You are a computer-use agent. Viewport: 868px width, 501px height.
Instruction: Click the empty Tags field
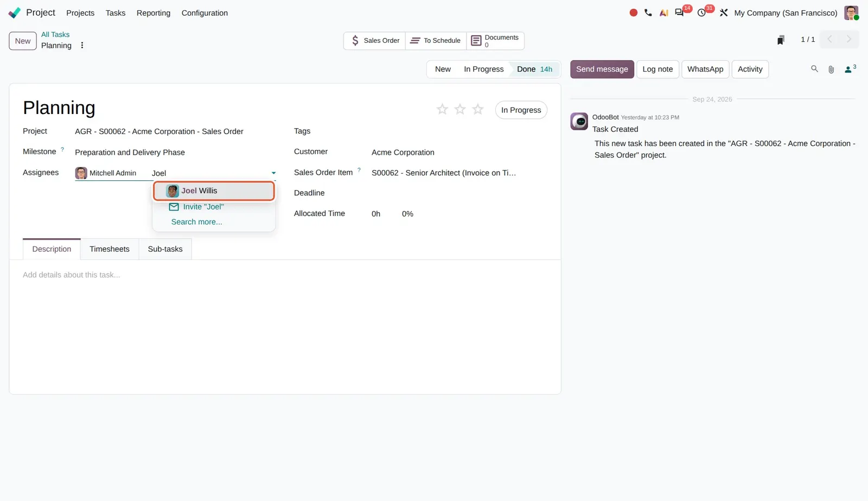pos(459,132)
